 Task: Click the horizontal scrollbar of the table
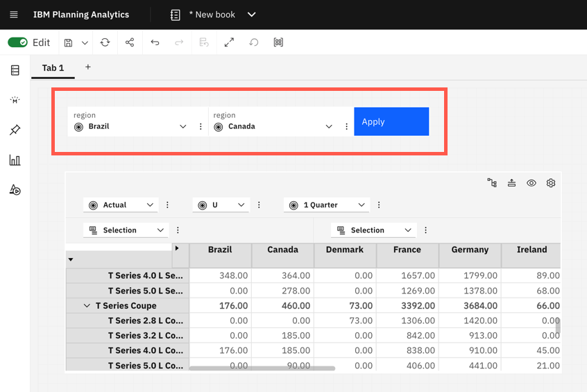[x=262, y=368]
